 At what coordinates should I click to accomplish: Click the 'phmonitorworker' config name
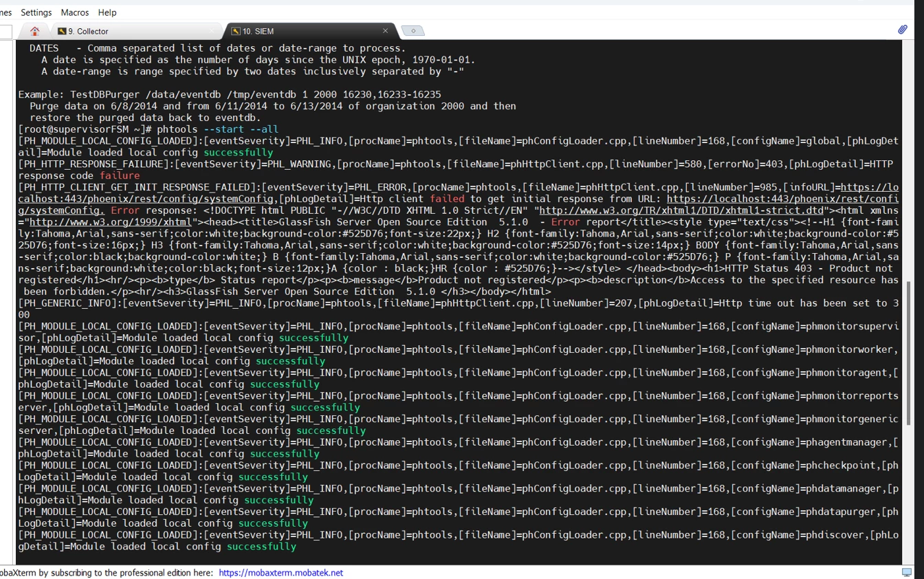[x=850, y=349]
